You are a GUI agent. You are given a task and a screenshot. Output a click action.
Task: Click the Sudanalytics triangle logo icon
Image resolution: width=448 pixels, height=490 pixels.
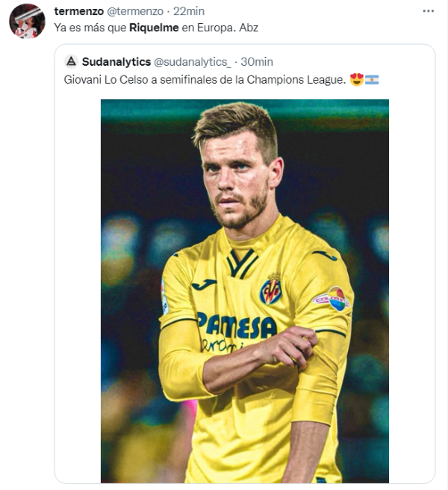(70, 61)
